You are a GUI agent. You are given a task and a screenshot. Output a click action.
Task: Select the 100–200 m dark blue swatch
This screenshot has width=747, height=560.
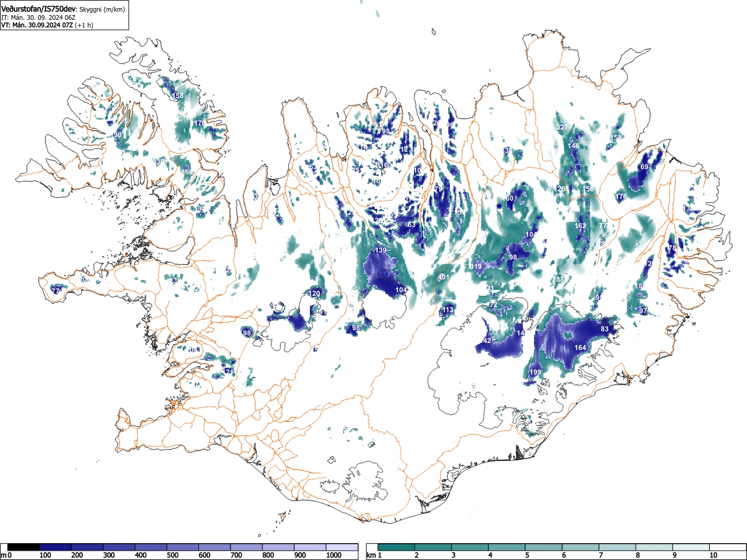tap(55, 547)
